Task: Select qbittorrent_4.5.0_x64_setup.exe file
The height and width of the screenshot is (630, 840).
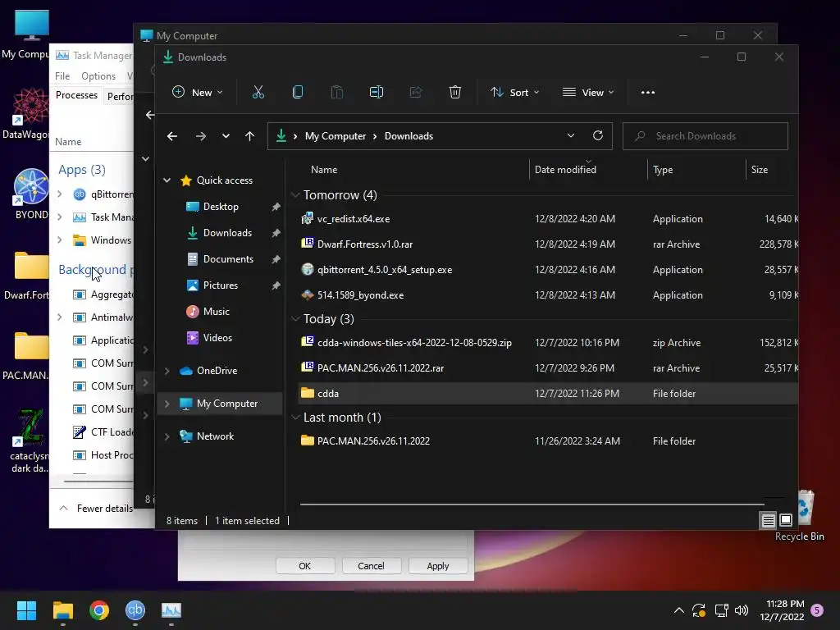Action: [546, 269]
